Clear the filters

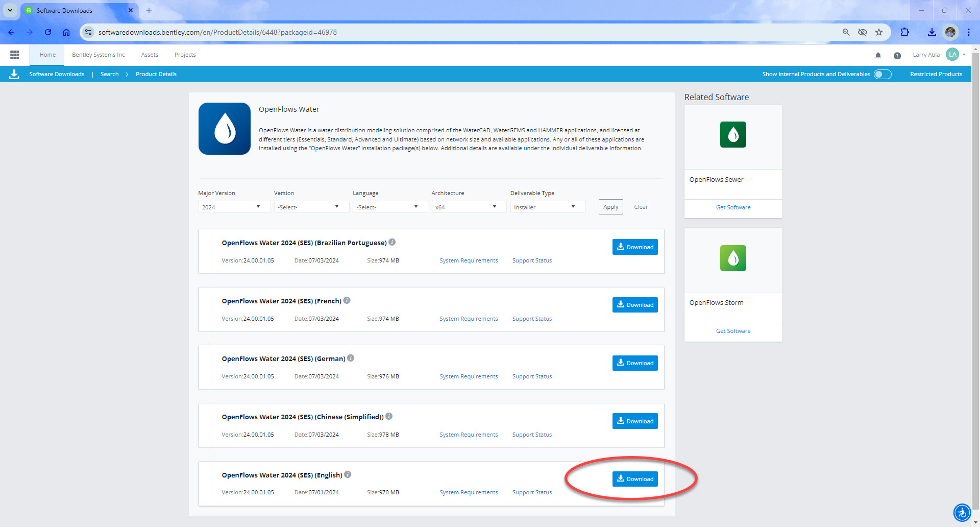coord(641,207)
